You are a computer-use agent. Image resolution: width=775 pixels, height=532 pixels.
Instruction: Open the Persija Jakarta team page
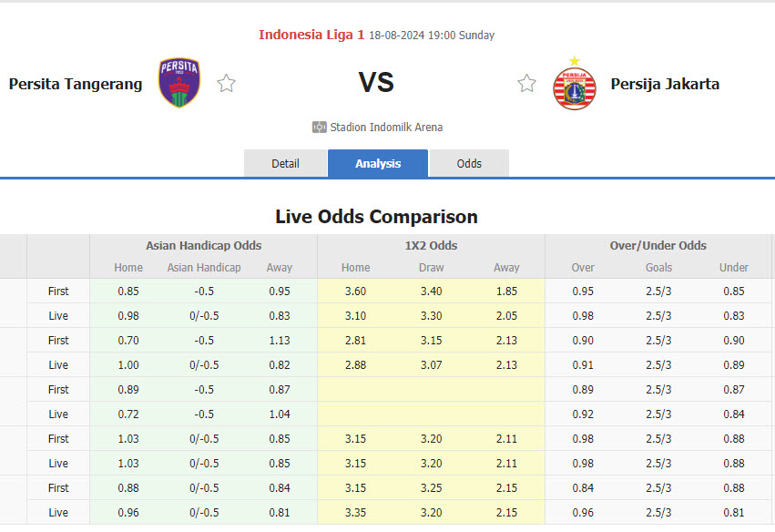click(664, 84)
